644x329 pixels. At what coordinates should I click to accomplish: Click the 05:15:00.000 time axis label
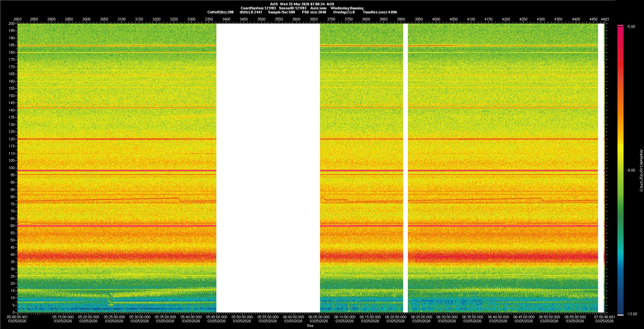(63, 317)
